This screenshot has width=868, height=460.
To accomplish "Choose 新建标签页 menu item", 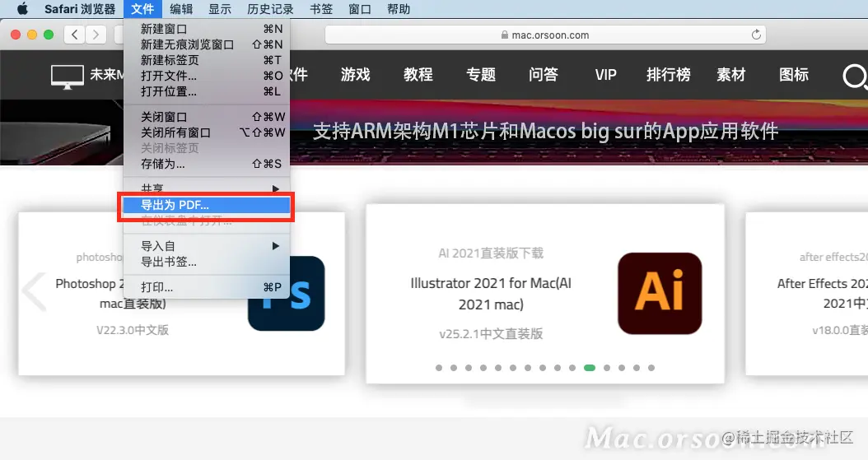I will pyautogui.click(x=207, y=60).
